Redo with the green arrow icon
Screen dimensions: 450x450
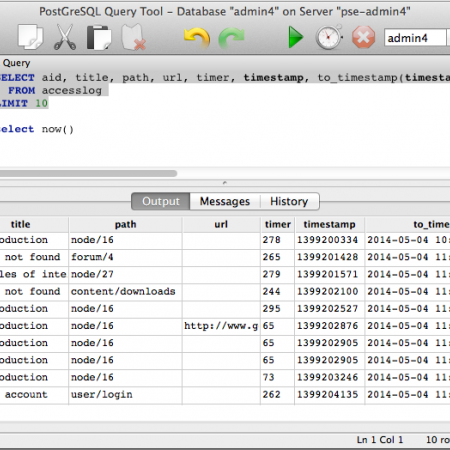click(x=232, y=38)
